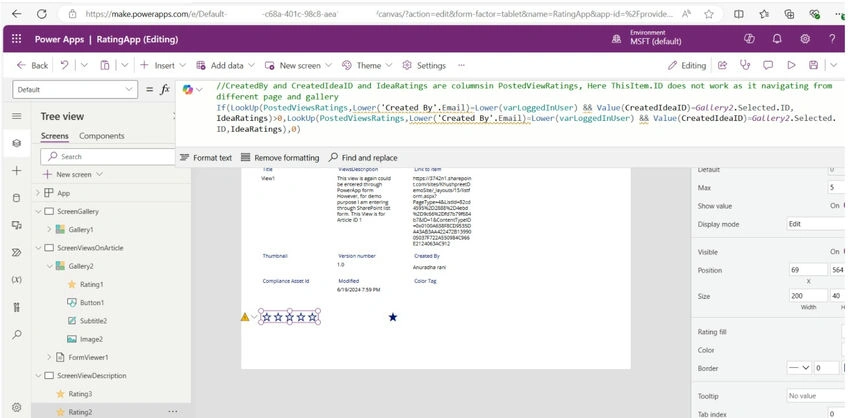Image resolution: width=850 pixels, height=418 pixels.
Task: Open the settings gear in header
Action: [805, 40]
